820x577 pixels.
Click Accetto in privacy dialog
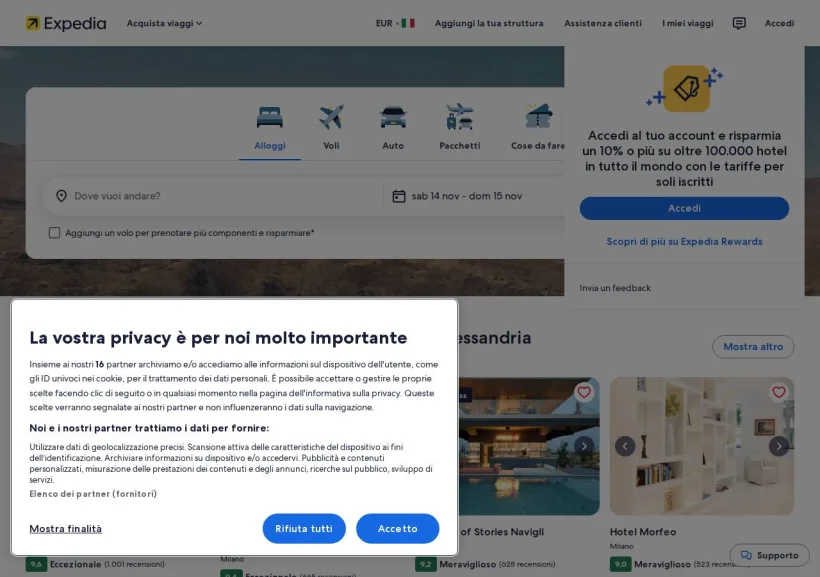pyautogui.click(x=397, y=528)
